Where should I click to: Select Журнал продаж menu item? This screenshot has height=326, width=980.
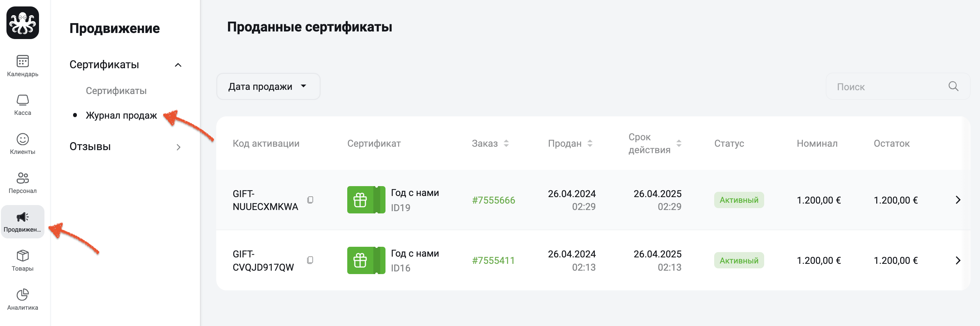[x=121, y=115]
